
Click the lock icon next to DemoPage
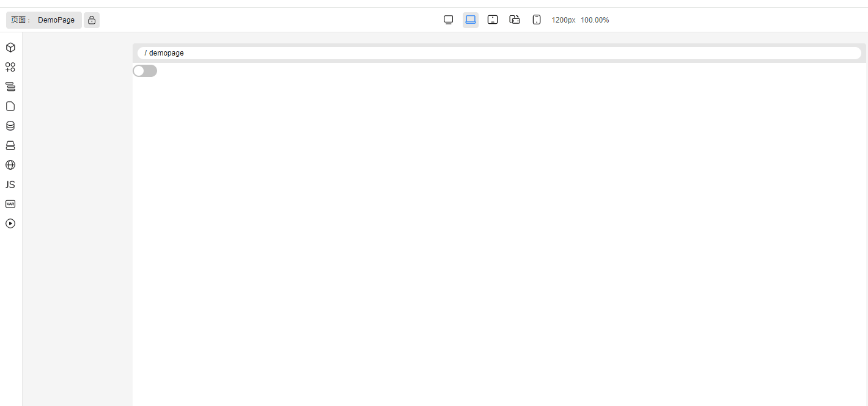pos(92,20)
